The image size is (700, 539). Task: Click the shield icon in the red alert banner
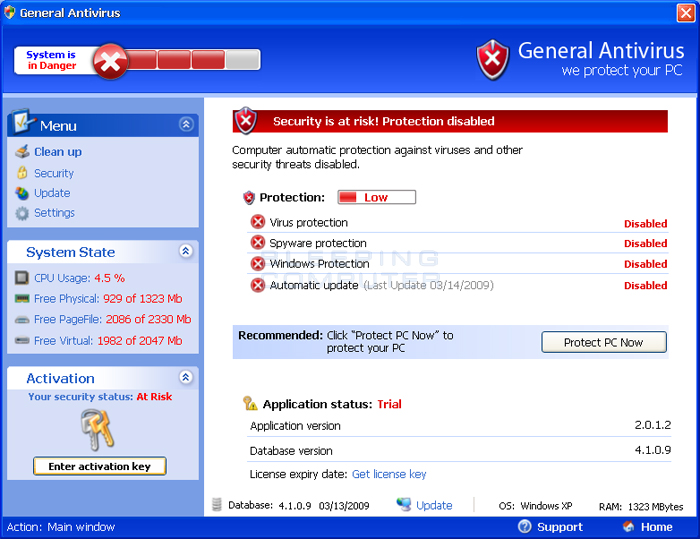246,121
